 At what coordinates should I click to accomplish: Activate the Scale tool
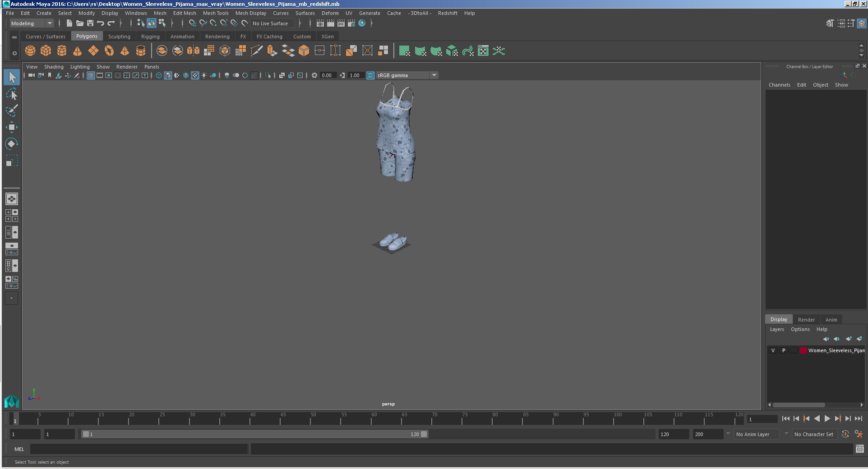pyautogui.click(x=12, y=161)
